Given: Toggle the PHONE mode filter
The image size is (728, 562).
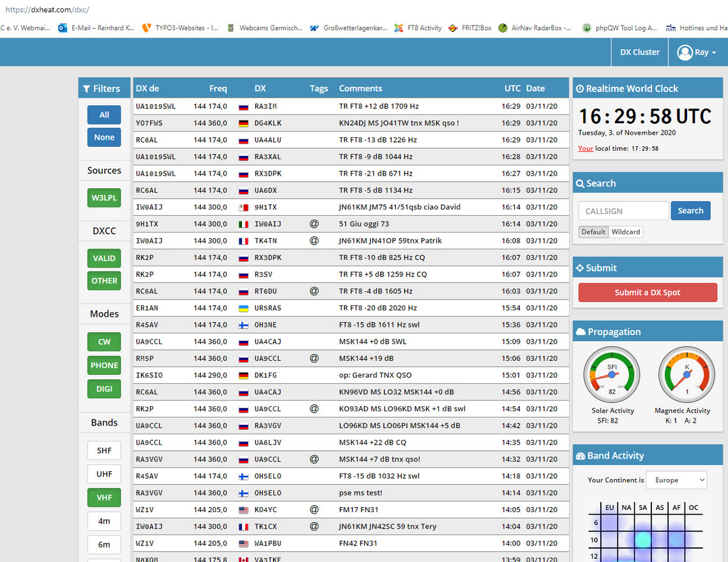Looking at the screenshot, I should (x=104, y=365).
